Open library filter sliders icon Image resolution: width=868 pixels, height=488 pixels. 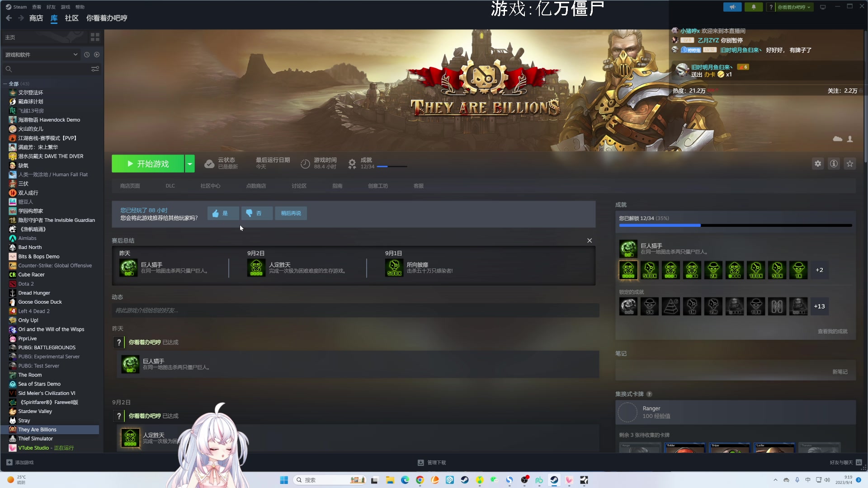pos(95,69)
